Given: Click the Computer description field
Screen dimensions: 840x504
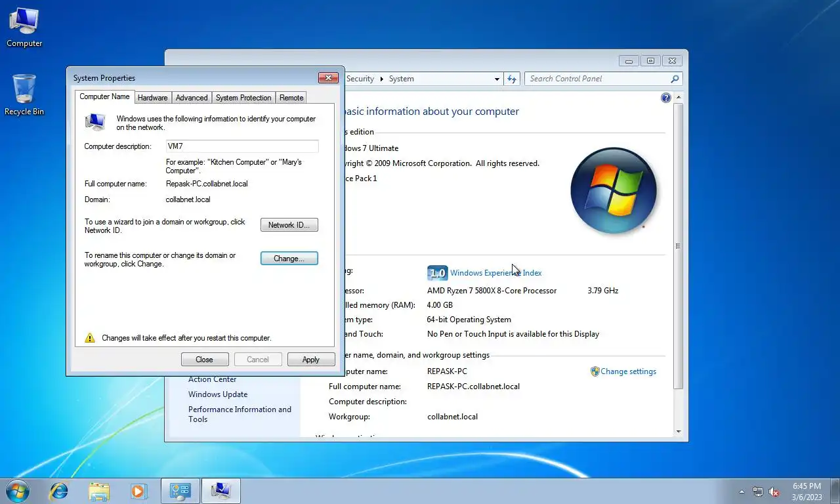Looking at the screenshot, I should click(242, 146).
